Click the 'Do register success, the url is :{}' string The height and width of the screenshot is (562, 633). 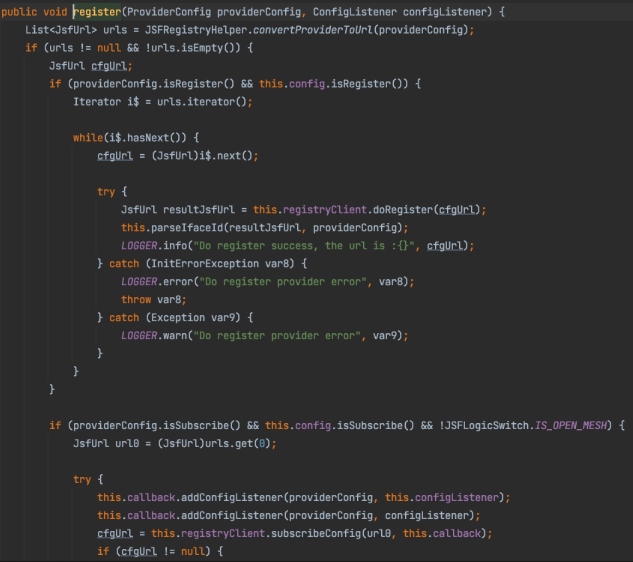click(x=304, y=246)
